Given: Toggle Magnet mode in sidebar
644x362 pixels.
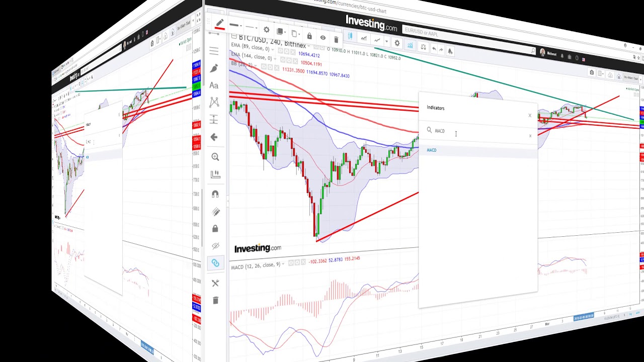Looking at the screenshot, I should click(x=215, y=194).
